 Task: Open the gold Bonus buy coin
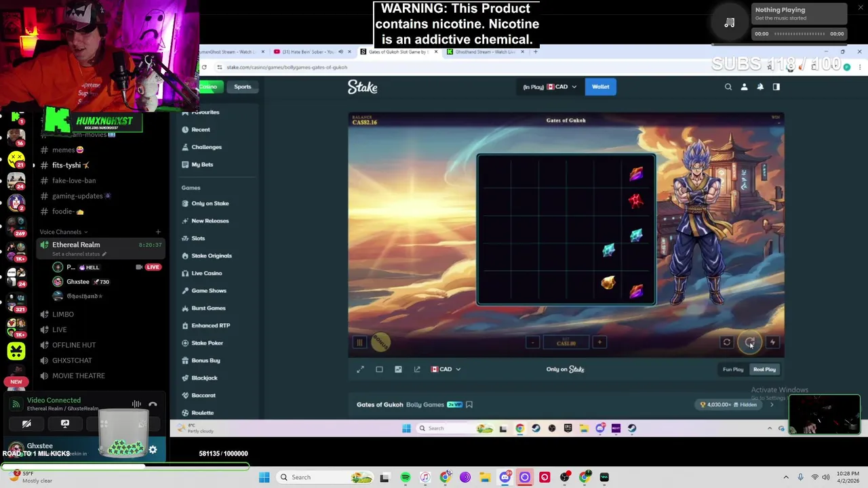pos(380,342)
